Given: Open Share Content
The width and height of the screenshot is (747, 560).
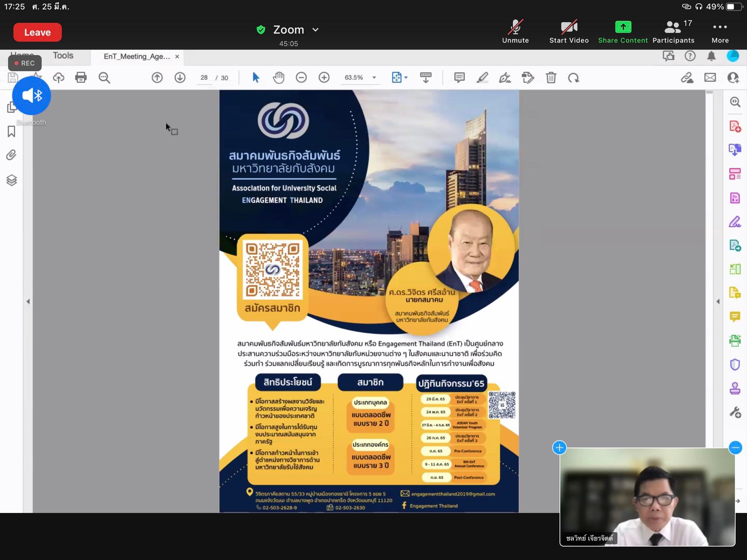Looking at the screenshot, I should point(623,32).
